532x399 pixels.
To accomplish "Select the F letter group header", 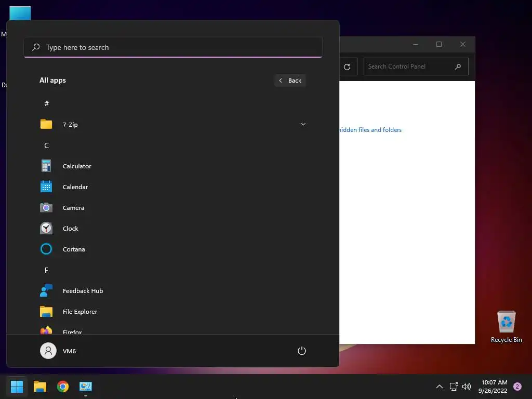I will click(x=46, y=270).
